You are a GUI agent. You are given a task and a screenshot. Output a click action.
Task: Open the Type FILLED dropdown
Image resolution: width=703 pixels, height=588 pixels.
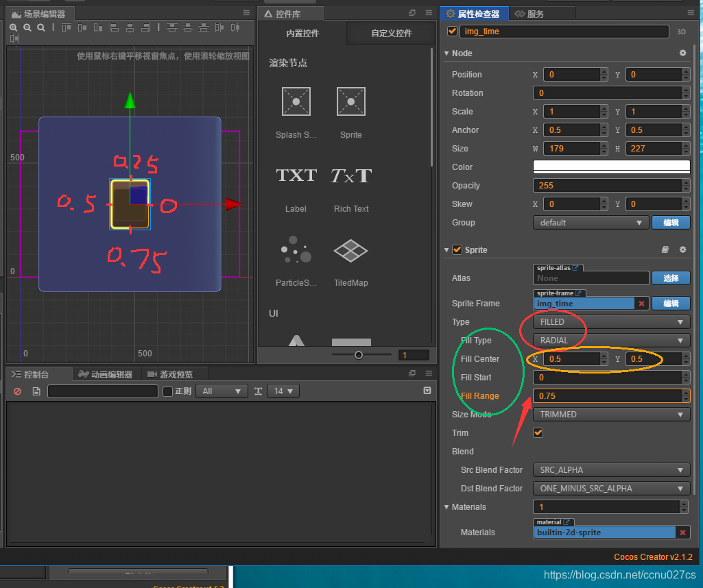tap(612, 322)
